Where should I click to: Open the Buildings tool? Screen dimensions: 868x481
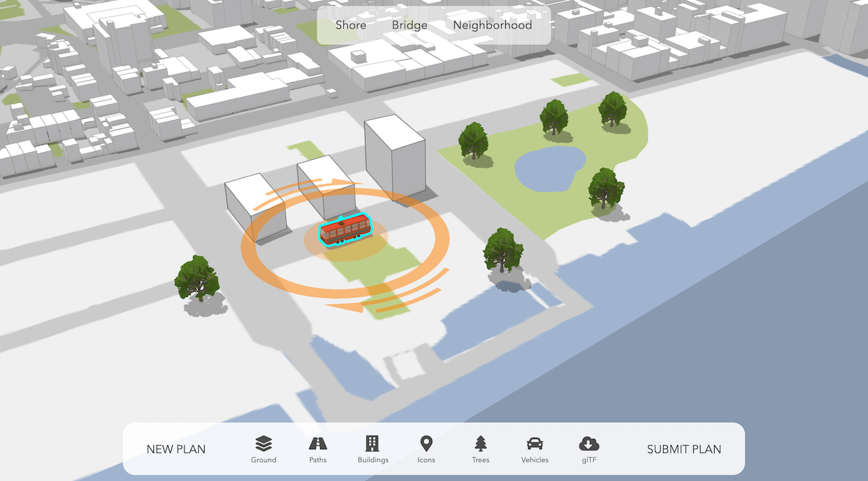(x=372, y=449)
